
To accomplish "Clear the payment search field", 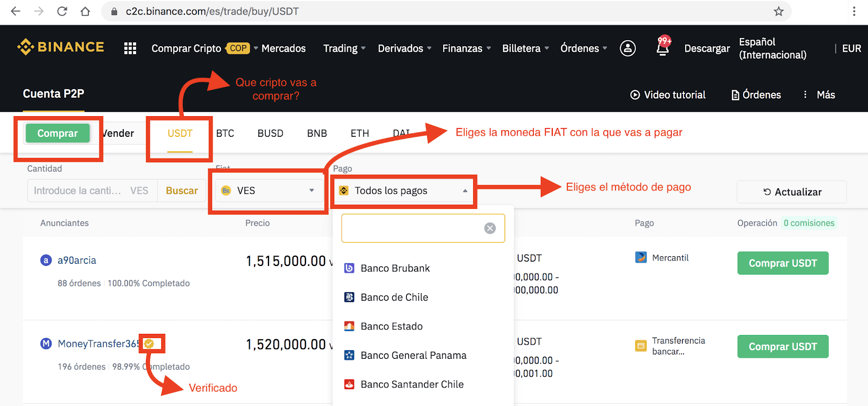I will tap(490, 228).
